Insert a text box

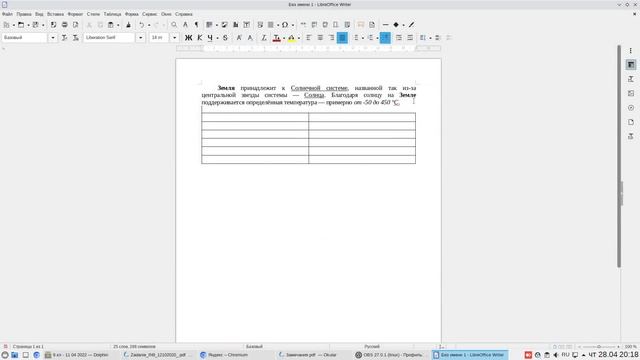click(x=247, y=25)
